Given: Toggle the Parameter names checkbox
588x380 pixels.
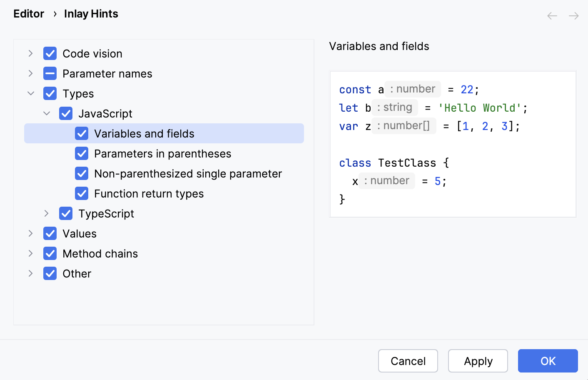Looking at the screenshot, I should pos(50,73).
